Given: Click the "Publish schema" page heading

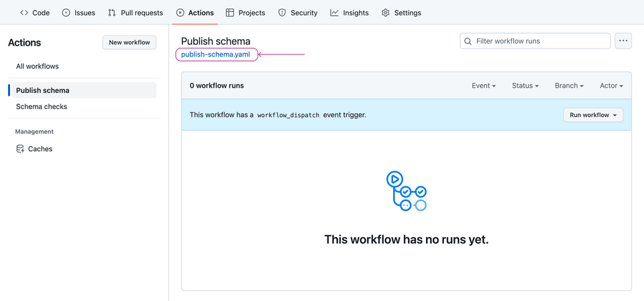Looking at the screenshot, I should click(215, 41).
